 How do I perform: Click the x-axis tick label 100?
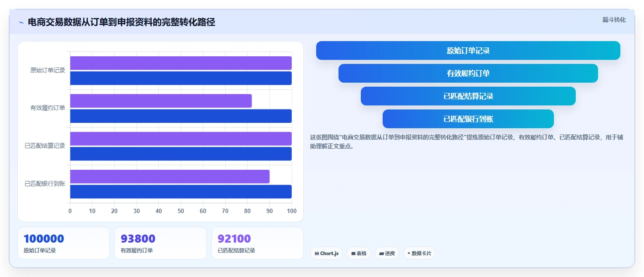pyautogui.click(x=292, y=211)
